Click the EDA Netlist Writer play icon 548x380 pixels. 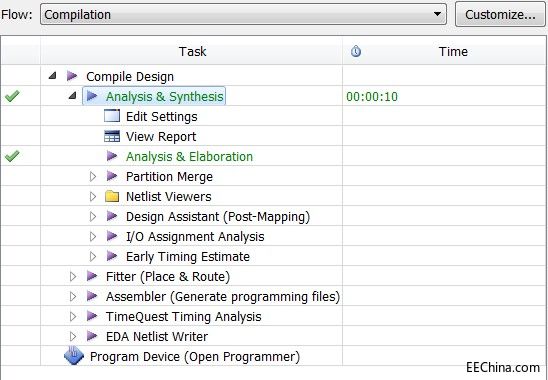[x=92, y=336]
